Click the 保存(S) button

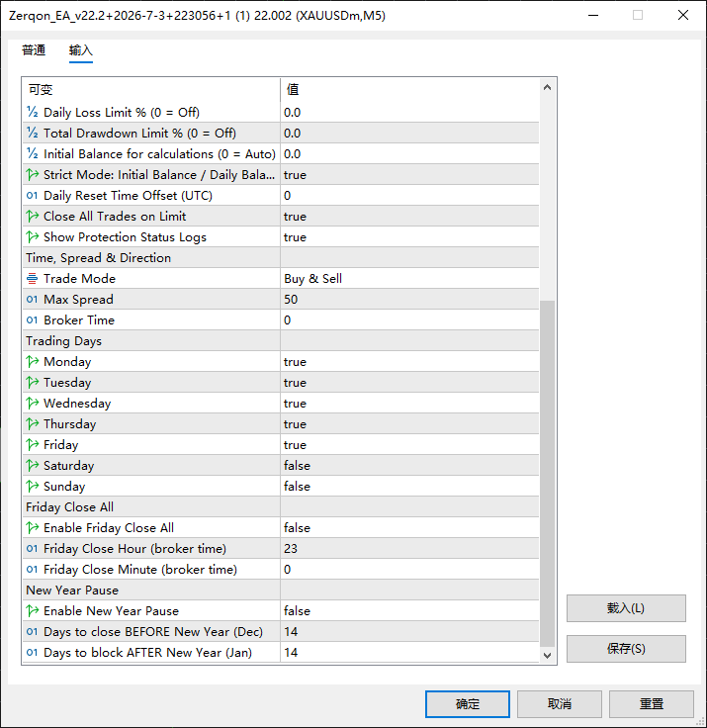pos(626,649)
